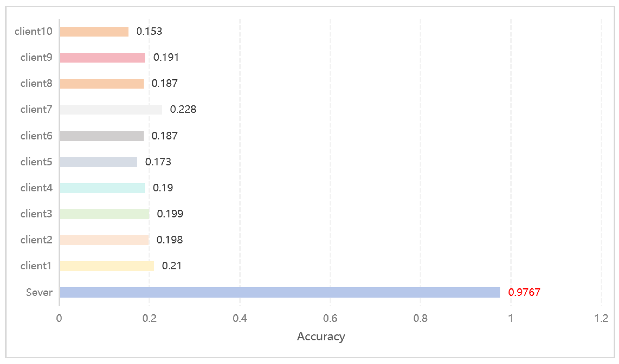
Task: Click the 0.6 axis tick label
Action: 330,318
